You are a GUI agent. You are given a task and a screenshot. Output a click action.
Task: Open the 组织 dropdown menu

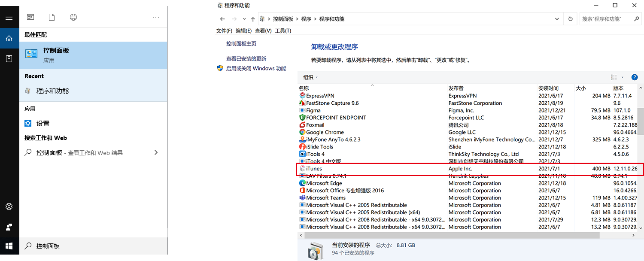click(310, 77)
